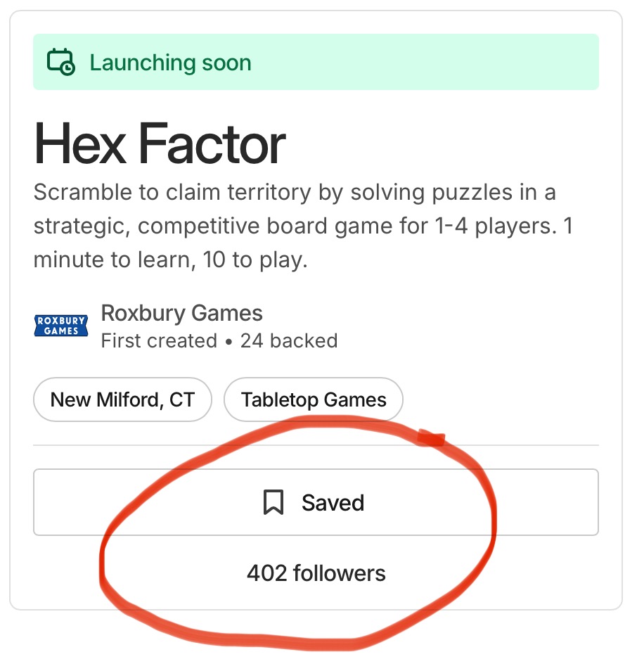644x671 pixels.
Task: Select the Tabletop Games category tag
Action: pyautogui.click(x=314, y=400)
